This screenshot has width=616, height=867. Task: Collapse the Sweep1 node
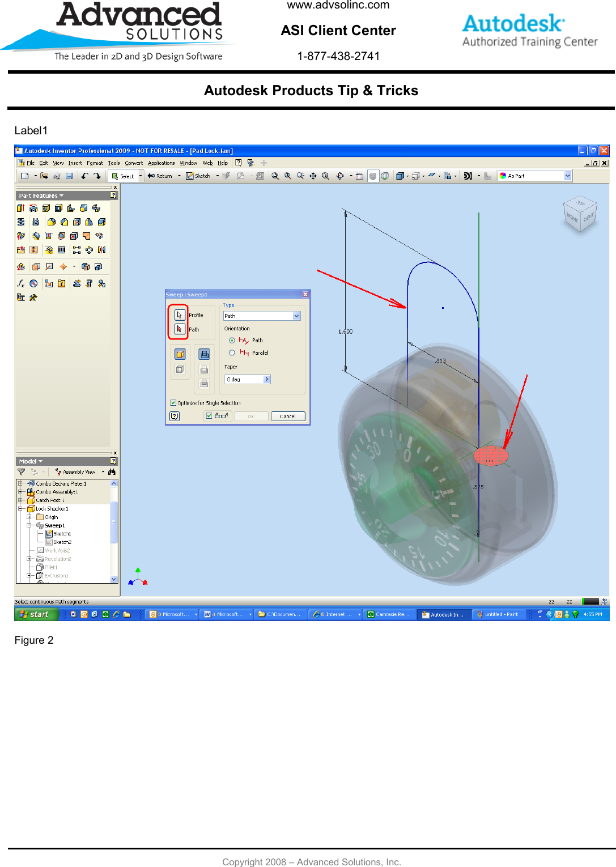click(29, 525)
